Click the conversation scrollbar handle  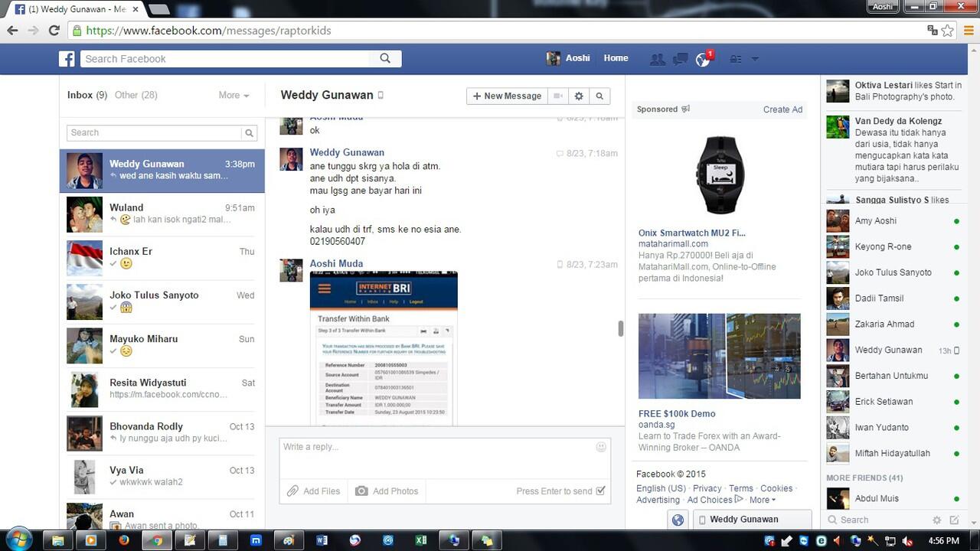[x=621, y=328]
